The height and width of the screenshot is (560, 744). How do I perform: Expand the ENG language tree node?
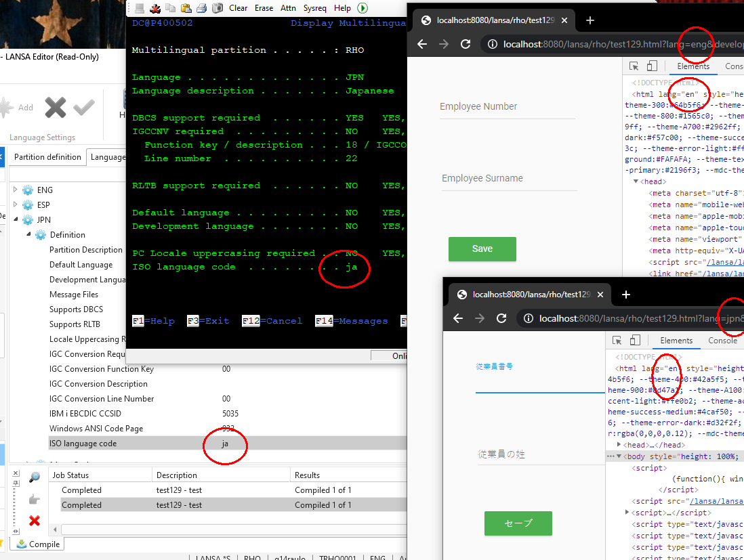16,190
